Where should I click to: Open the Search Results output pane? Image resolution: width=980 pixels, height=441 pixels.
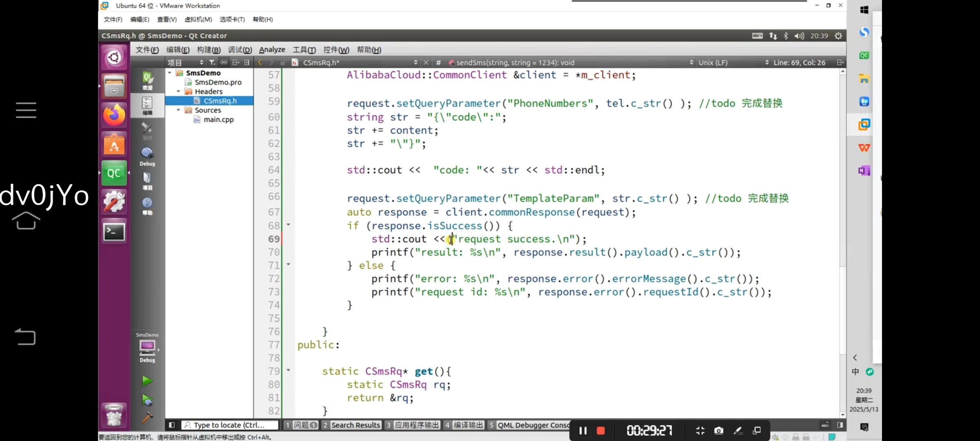point(351,425)
